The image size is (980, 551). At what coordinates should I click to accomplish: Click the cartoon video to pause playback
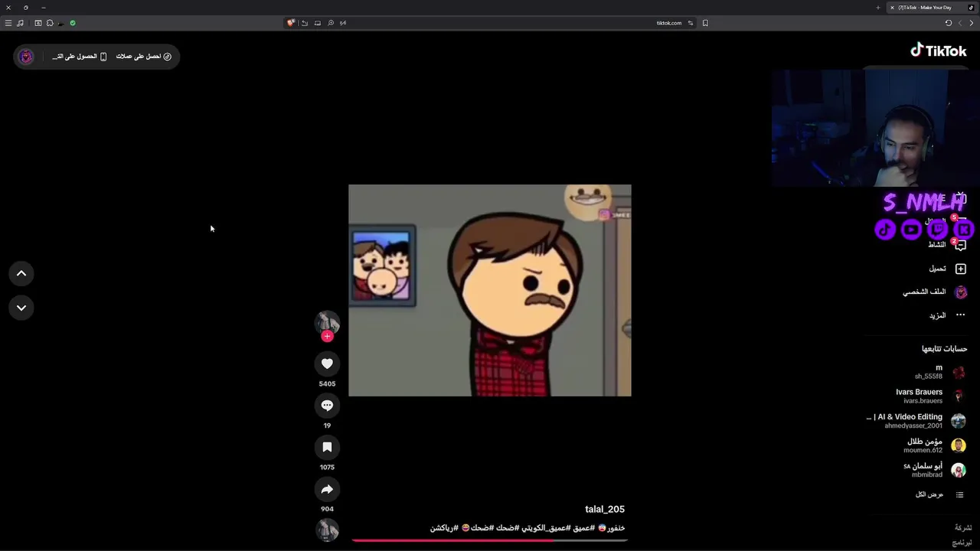[x=490, y=290]
